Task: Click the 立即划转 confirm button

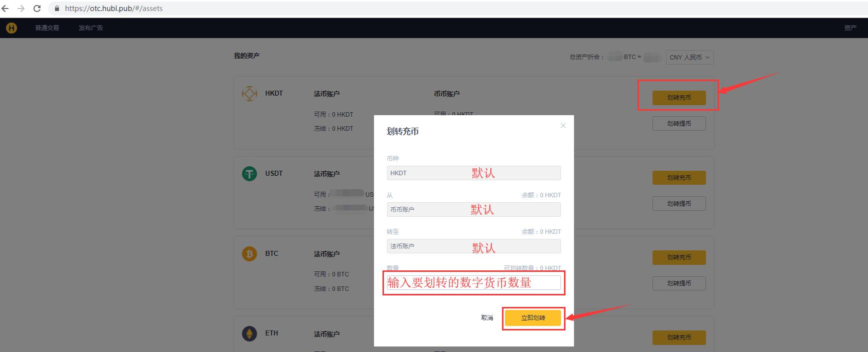Action: 533,318
